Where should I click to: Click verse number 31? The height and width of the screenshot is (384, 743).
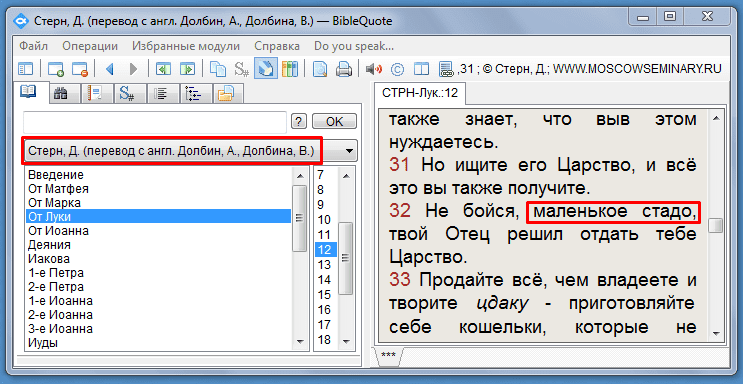tap(399, 165)
